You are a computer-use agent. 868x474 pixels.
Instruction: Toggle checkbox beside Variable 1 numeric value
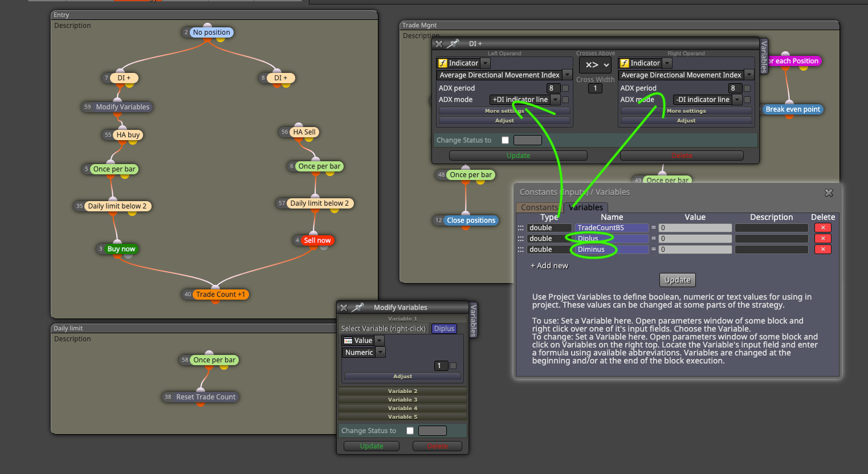tap(453, 366)
